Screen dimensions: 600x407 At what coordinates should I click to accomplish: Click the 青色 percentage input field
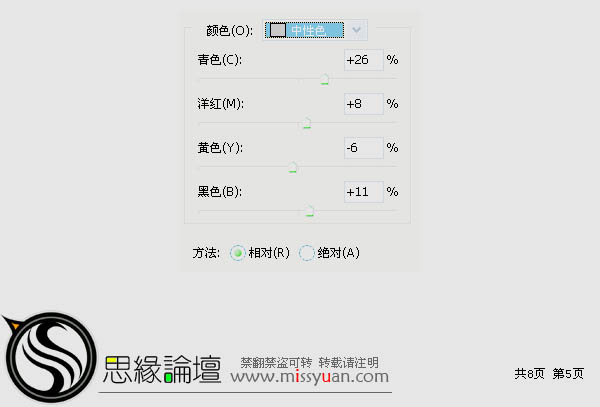pos(364,60)
